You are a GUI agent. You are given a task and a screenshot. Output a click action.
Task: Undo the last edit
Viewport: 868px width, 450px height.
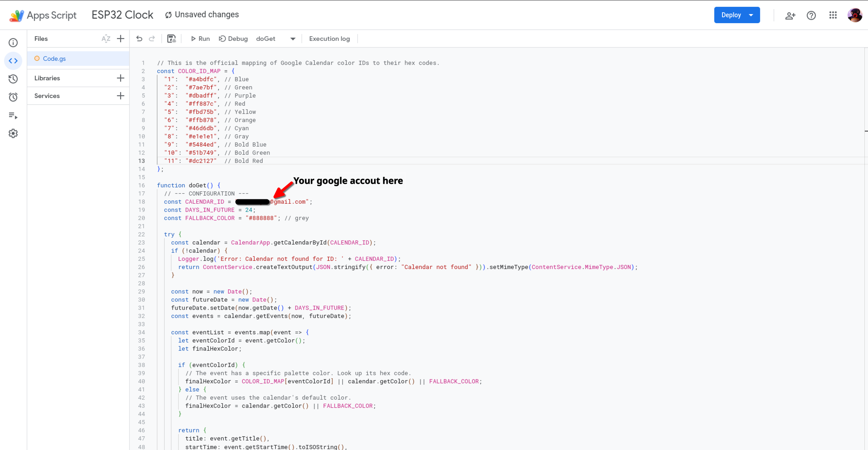[x=139, y=38]
